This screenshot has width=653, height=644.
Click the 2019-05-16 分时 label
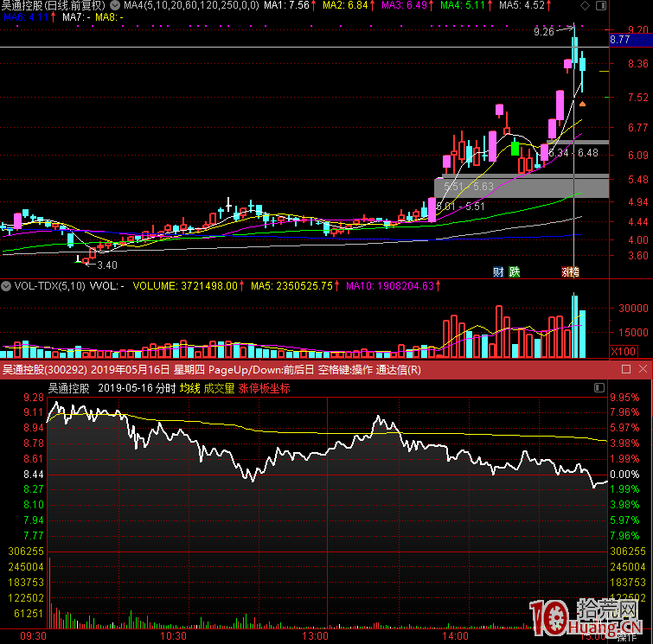[137, 388]
